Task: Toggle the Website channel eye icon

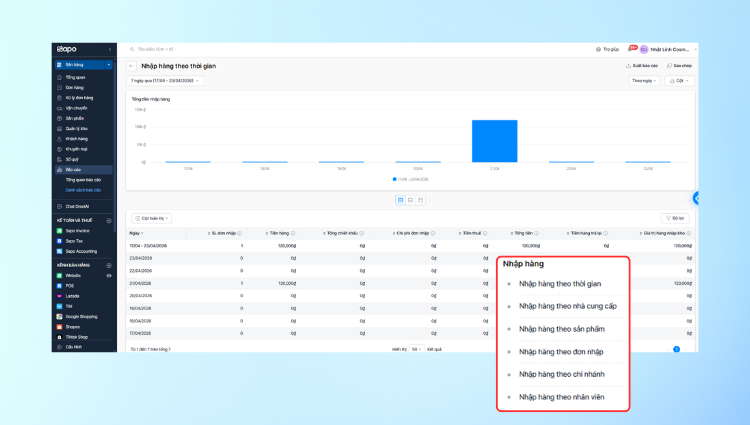Action: [x=109, y=275]
